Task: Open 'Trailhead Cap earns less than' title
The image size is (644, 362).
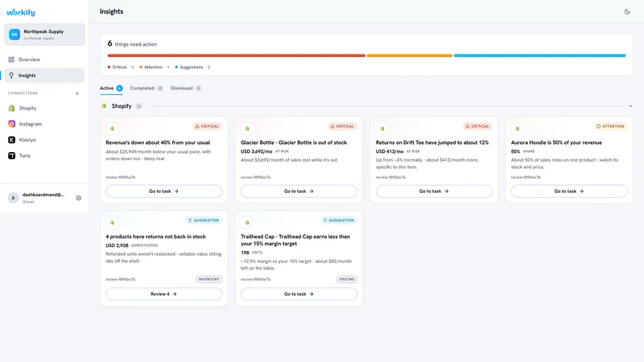Action: [295, 240]
